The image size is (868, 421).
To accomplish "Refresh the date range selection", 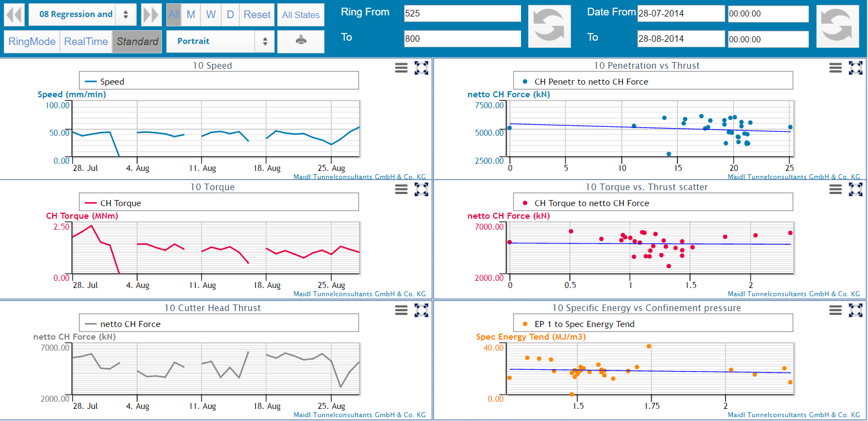I will coord(837,26).
